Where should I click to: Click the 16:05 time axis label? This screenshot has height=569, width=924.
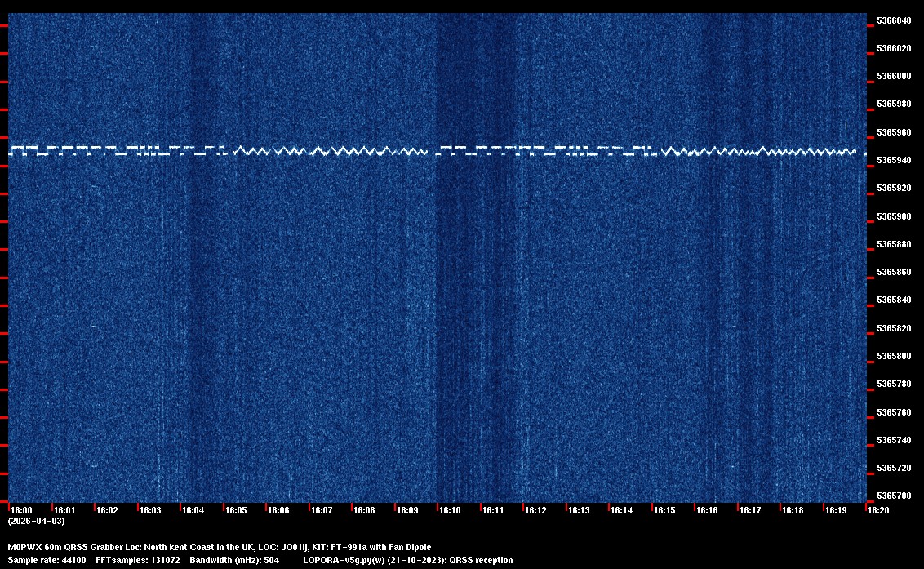pos(236,510)
